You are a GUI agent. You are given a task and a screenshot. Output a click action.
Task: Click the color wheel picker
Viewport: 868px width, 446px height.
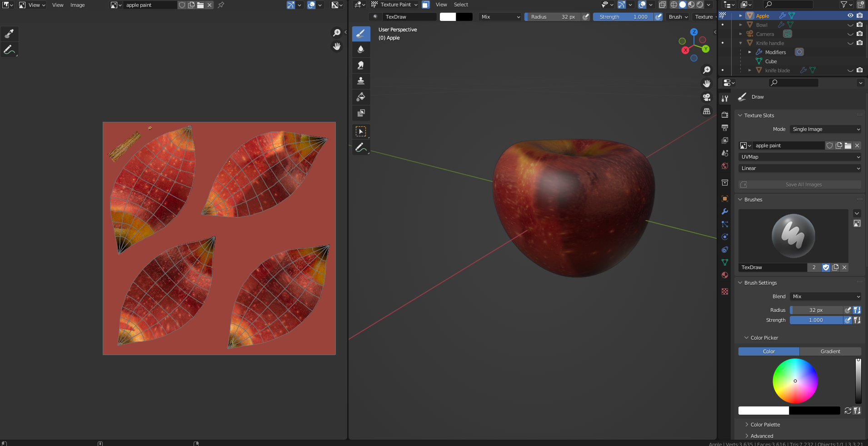[795, 381]
